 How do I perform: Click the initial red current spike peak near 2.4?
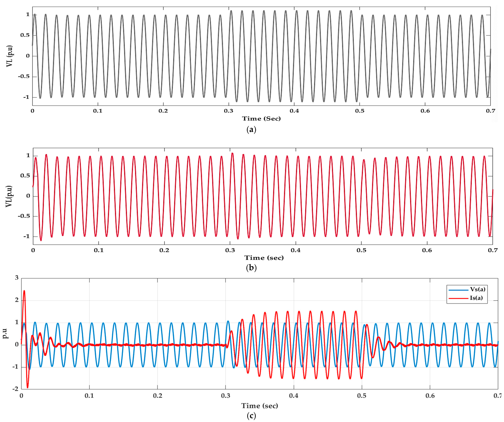tap(24, 291)
